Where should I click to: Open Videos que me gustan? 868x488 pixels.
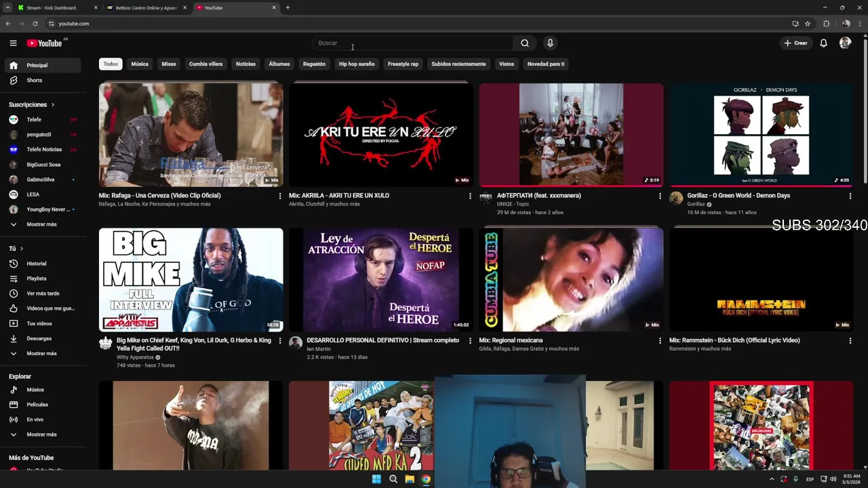tap(42, 308)
